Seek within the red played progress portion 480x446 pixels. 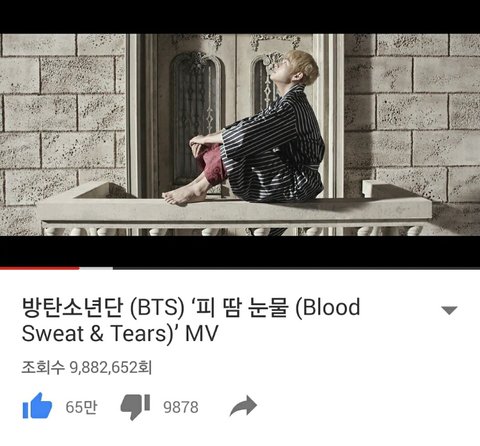point(40,268)
